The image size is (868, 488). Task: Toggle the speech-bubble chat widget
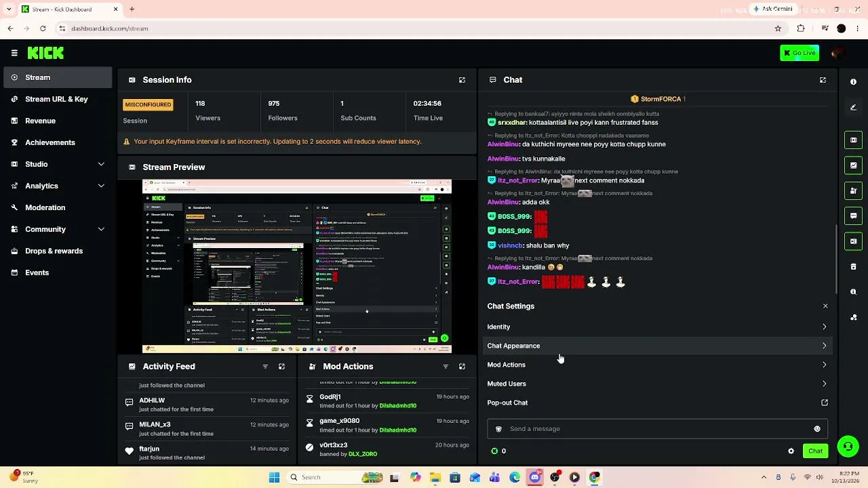853,216
